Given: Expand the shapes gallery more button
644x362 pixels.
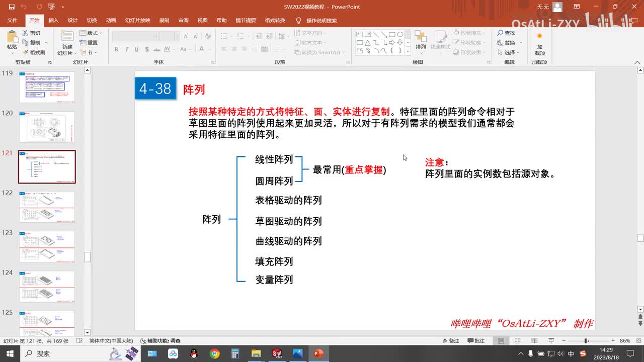Looking at the screenshot, I should coord(408,51).
